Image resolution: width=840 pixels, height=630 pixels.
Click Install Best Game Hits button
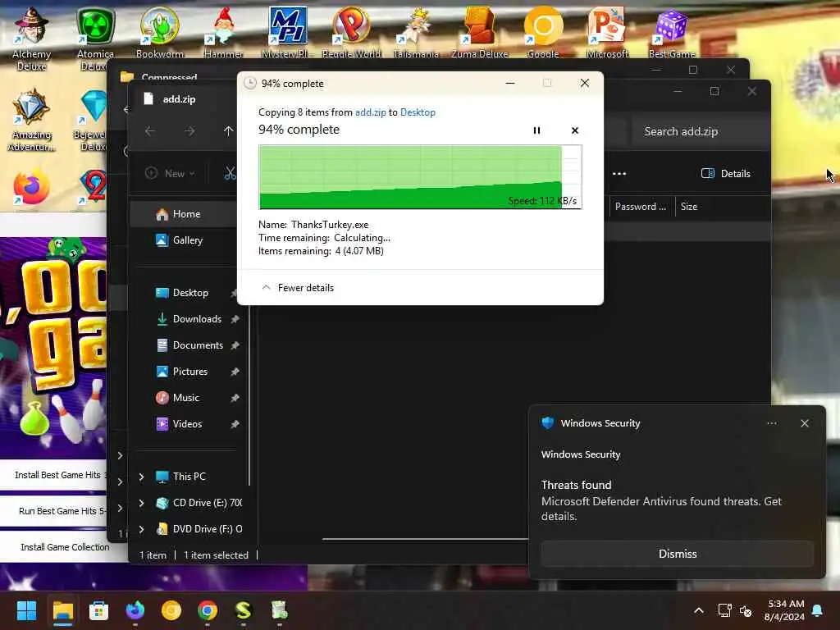53,475
